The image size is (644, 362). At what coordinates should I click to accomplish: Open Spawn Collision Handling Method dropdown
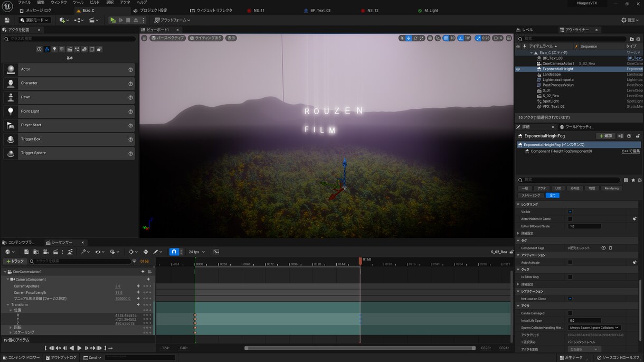(594, 328)
